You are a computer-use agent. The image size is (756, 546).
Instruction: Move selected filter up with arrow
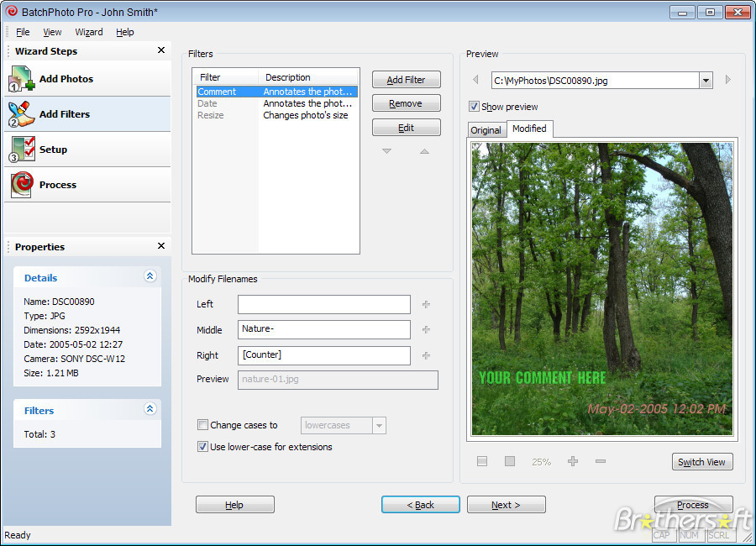pyautogui.click(x=424, y=151)
